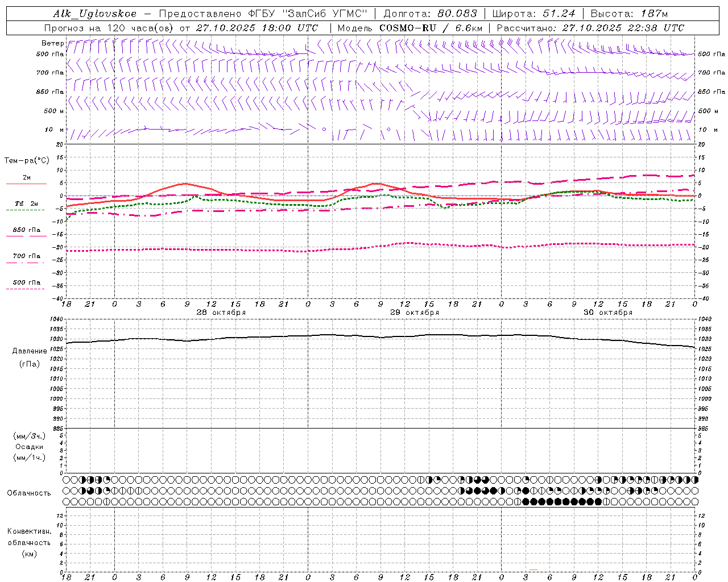Click the Ветер panel label
The width and height of the screenshot is (728, 582).
click(52, 43)
